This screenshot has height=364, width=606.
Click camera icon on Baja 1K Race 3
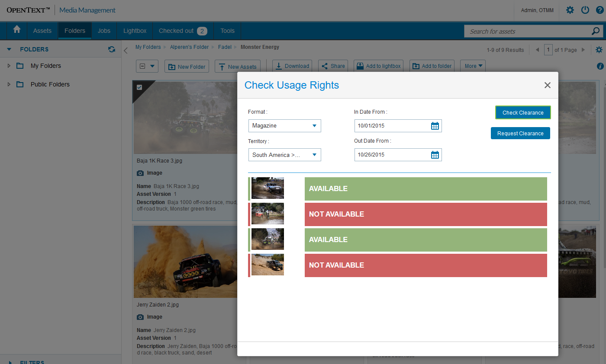140,173
